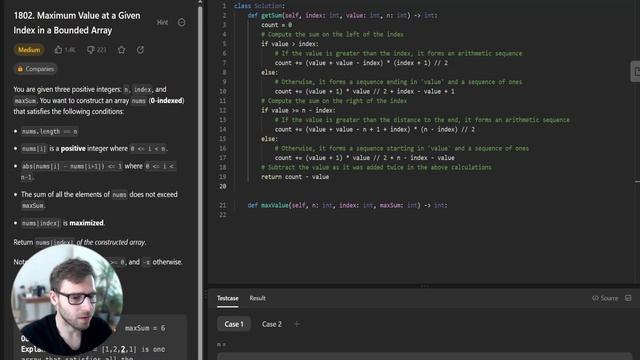Click the lock icon in the Companies tag

20,69
